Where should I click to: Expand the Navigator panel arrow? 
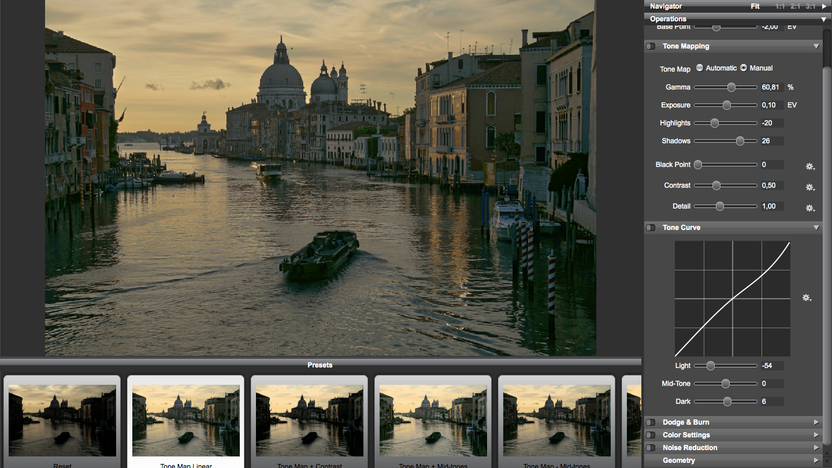tap(825, 6)
